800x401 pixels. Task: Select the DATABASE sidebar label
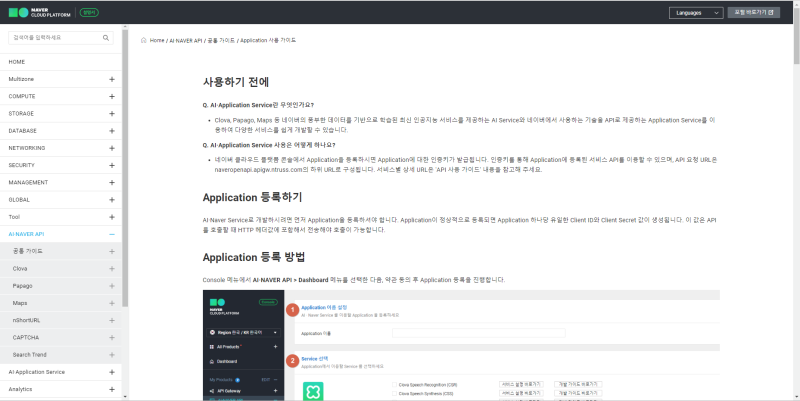(x=22, y=131)
